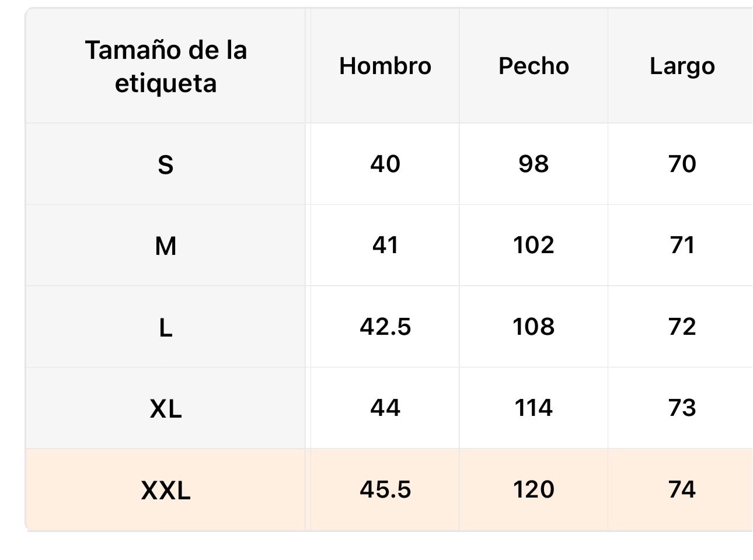Select shoulder value 44 in XL row

pos(385,408)
